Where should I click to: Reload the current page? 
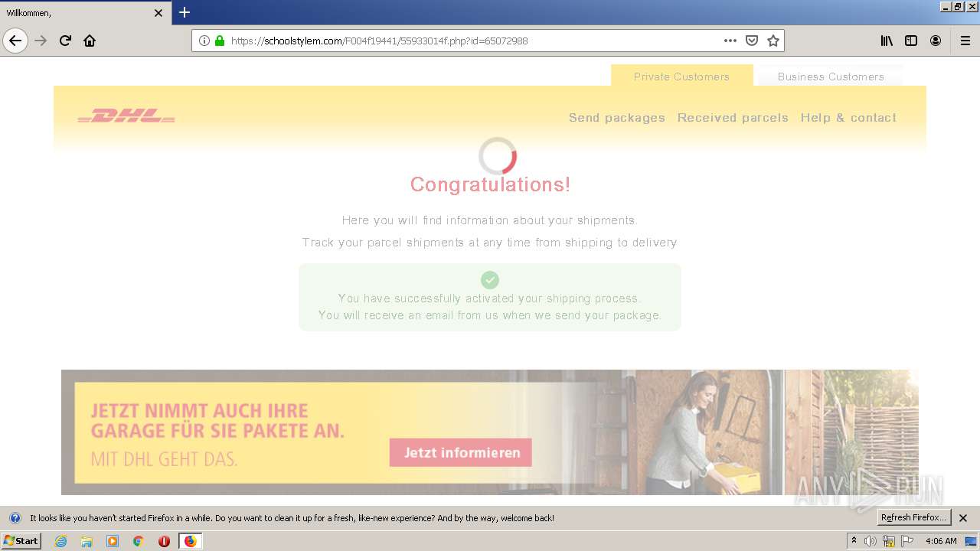click(x=66, y=41)
